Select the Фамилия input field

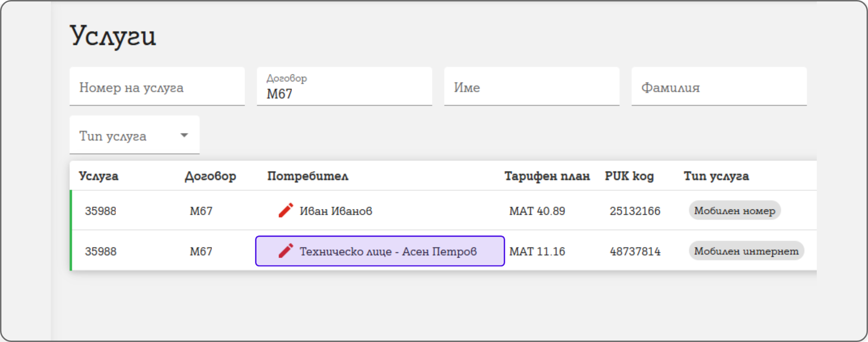point(719,87)
